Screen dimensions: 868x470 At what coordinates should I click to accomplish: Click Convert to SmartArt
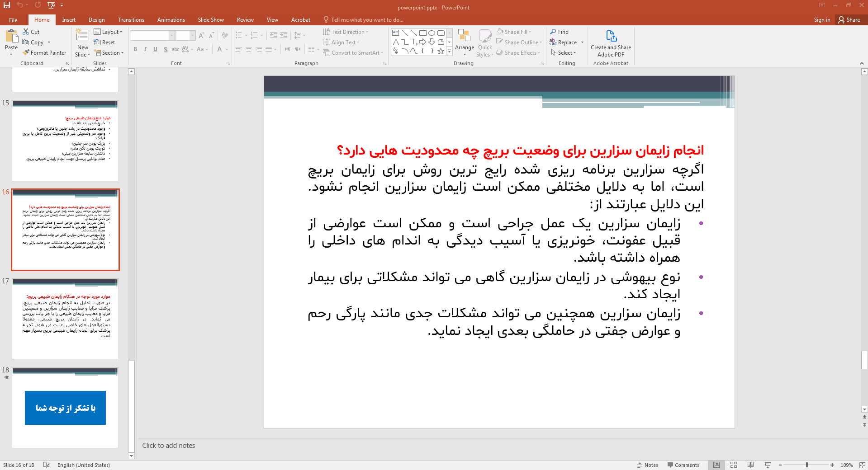click(353, 53)
